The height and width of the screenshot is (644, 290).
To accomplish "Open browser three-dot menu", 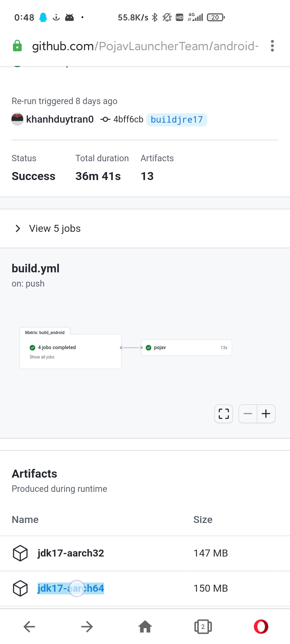I will [272, 46].
